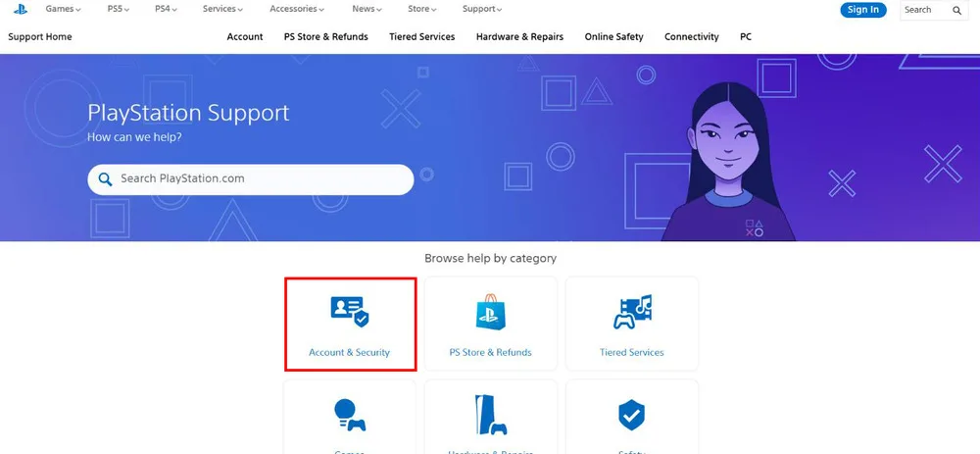Select the Safety shield icon tile
Viewport: 980px width, 454px height.
(632, 415)
